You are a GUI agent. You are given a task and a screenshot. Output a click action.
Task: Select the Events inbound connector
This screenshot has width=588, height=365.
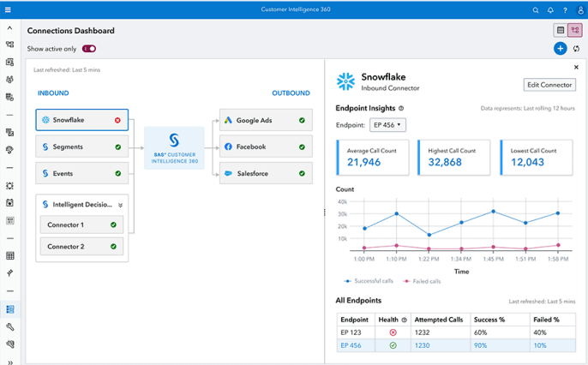point(81,173)
